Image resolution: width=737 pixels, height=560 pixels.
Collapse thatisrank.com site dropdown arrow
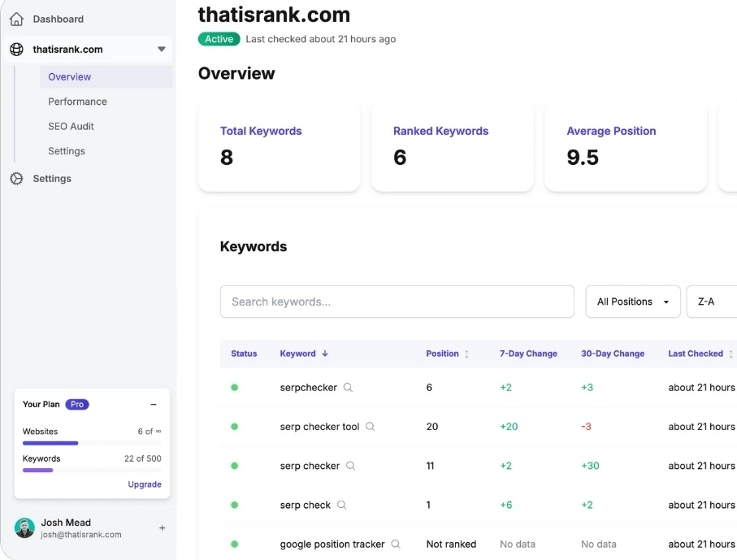pos(161,50)
